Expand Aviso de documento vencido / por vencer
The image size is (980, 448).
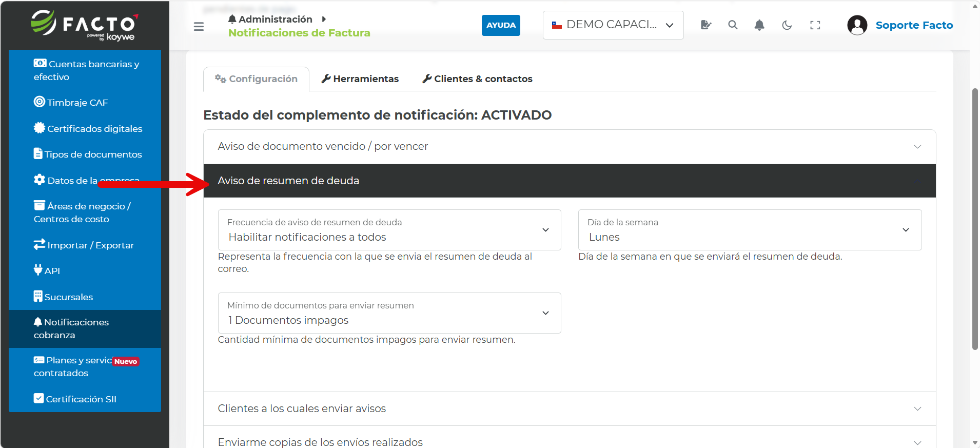(570, 147)
